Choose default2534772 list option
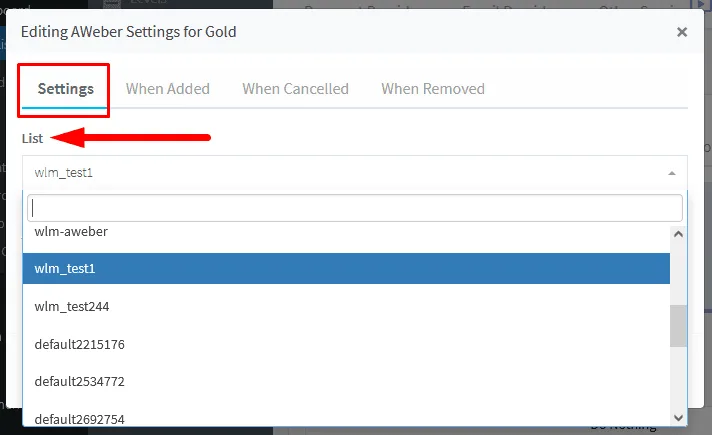The width and height of the screenshot is (712, 435). [x=346, y=381]
